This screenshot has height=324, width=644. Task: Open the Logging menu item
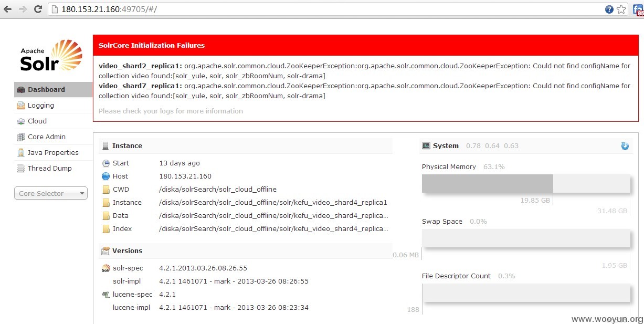[54, 106]
